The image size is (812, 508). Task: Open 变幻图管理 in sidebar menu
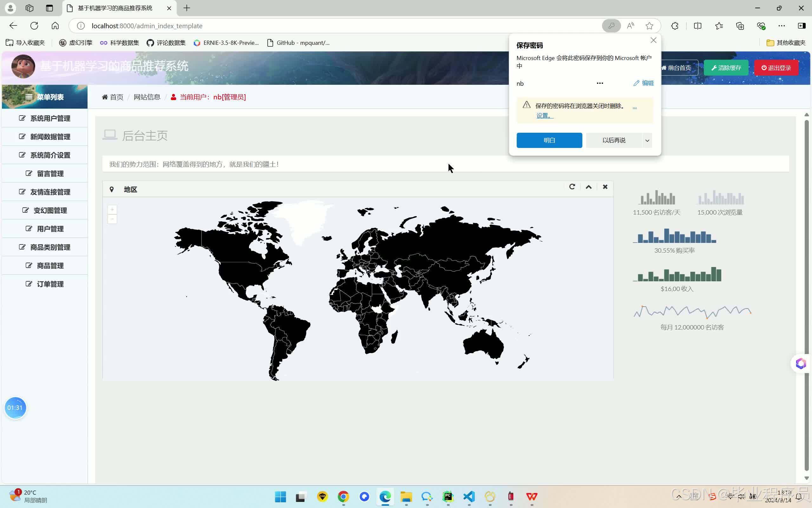45,210
